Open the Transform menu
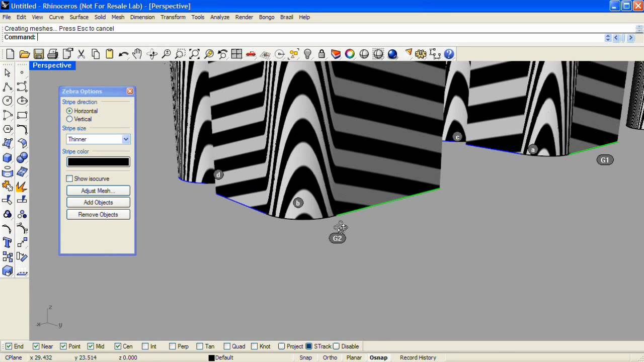Screen dimensions: 644x362 (173, 17)
